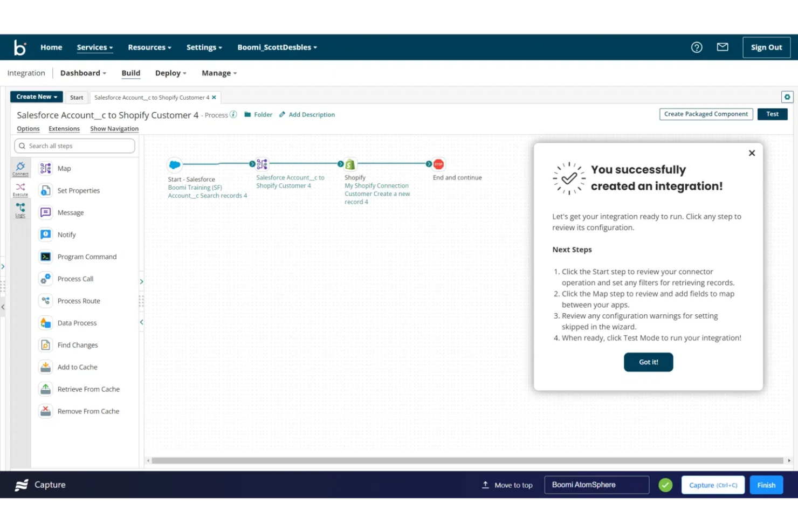This screenshot has height=532, width=798.
Task: Switch to the Logic step category
Action: coord(20,209)
